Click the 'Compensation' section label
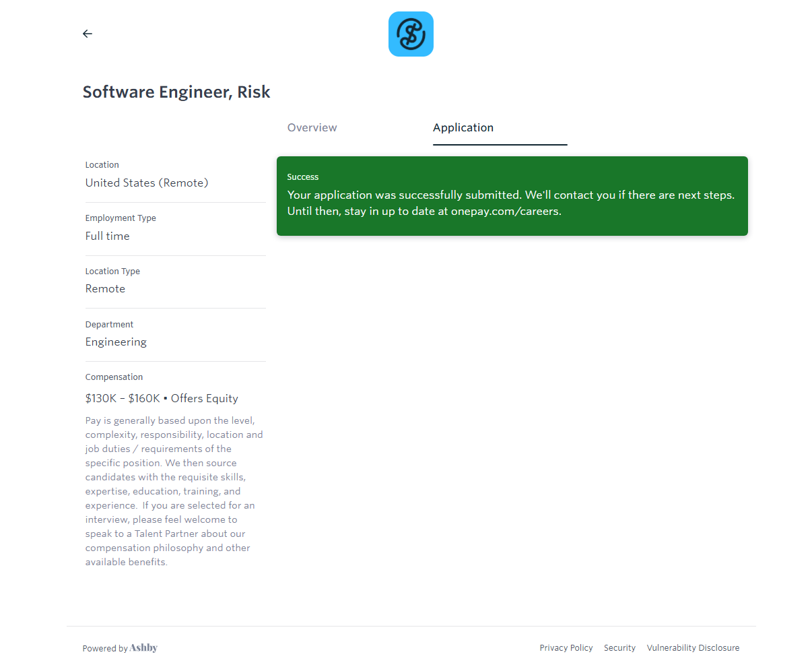The width and height of the screenshot is (812, 671). (x=114, y=377)
